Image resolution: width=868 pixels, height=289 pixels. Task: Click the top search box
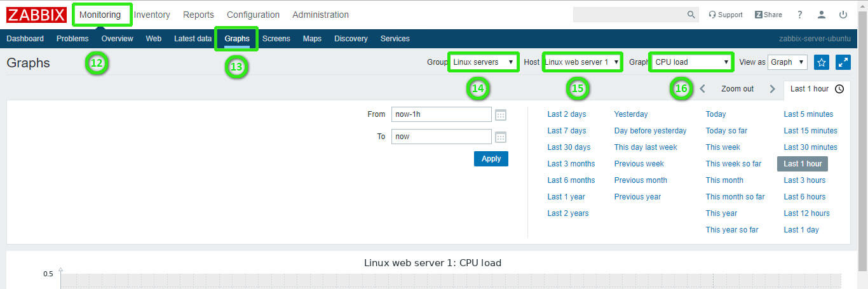630,15
